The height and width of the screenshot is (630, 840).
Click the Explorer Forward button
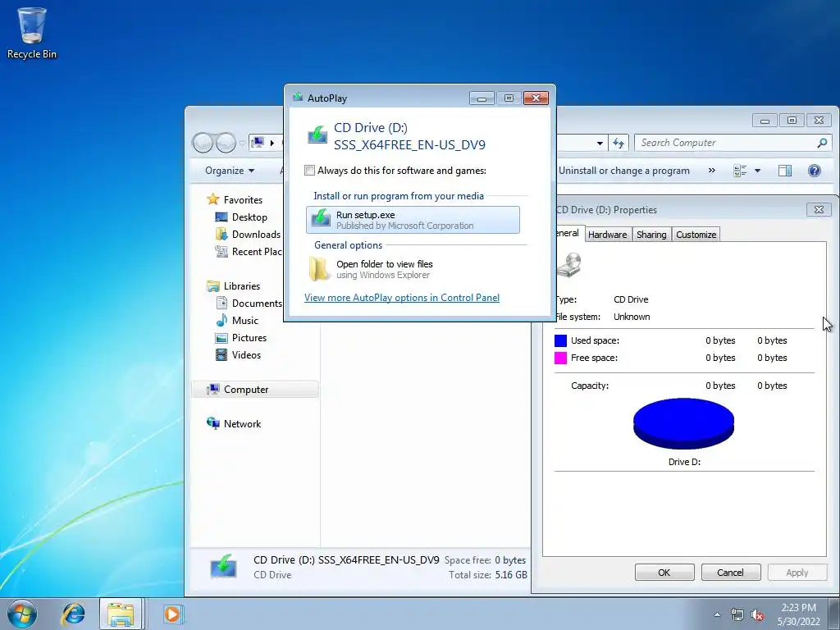[226, 143]
